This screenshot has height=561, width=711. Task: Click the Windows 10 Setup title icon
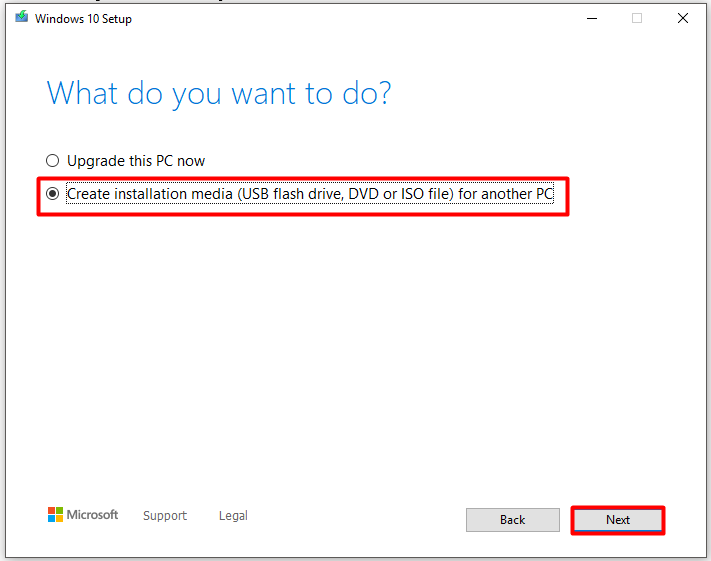21,18
